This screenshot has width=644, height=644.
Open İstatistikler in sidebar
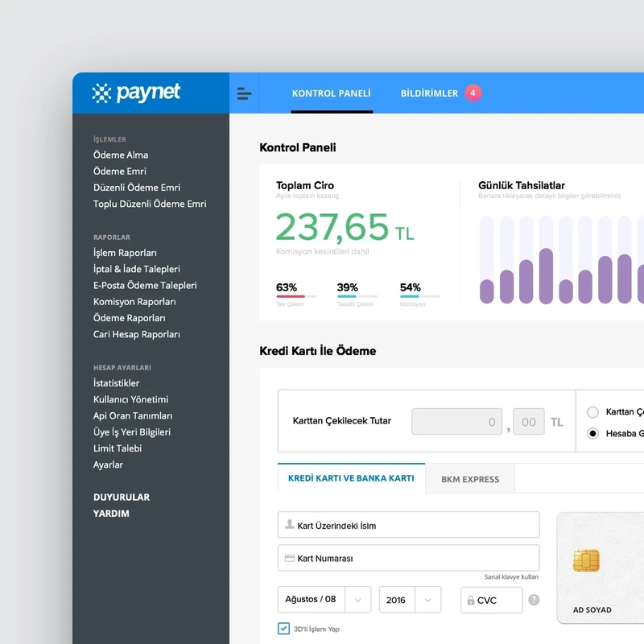[116, 383]
